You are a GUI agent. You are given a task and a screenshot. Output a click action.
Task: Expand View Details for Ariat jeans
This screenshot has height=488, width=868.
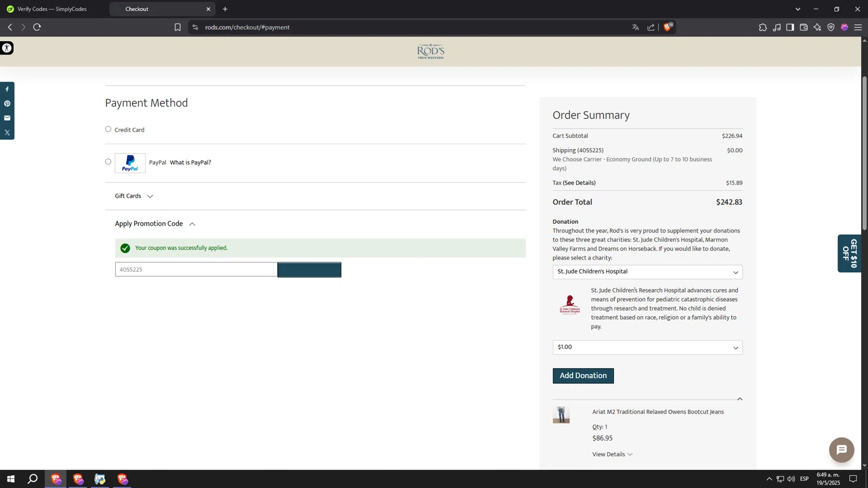click(x=612, y=454)
